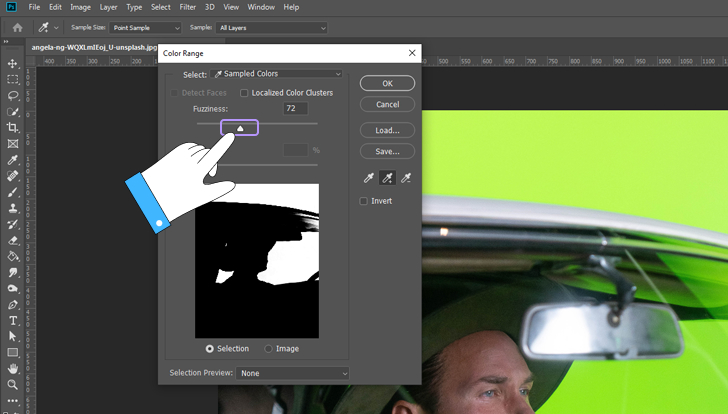Switch to the angela-ng unsplash.jpg document tab

coord(93,47)
